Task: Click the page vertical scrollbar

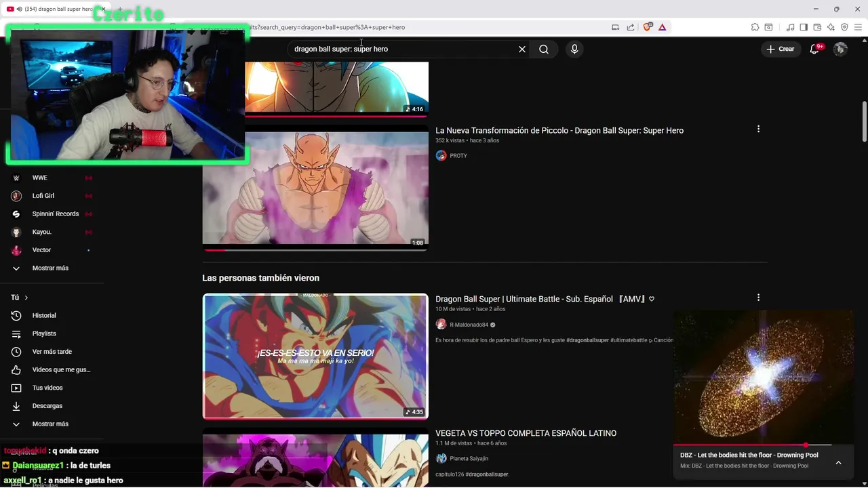Action: click(x=864, y=122)
